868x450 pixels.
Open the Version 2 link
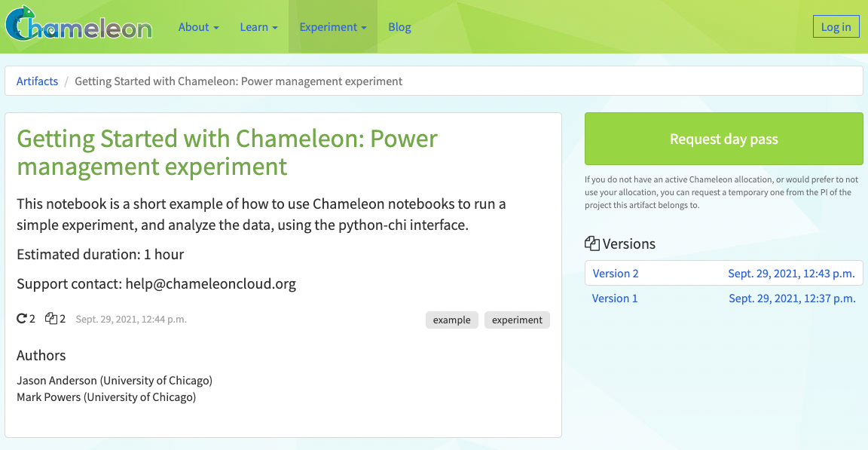pyautogui.click(x=616, y=274)
